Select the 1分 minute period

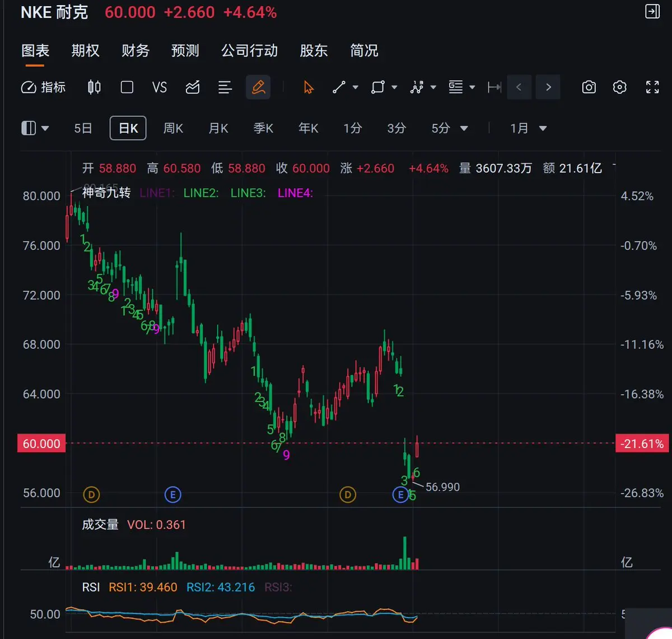point(353,128)
